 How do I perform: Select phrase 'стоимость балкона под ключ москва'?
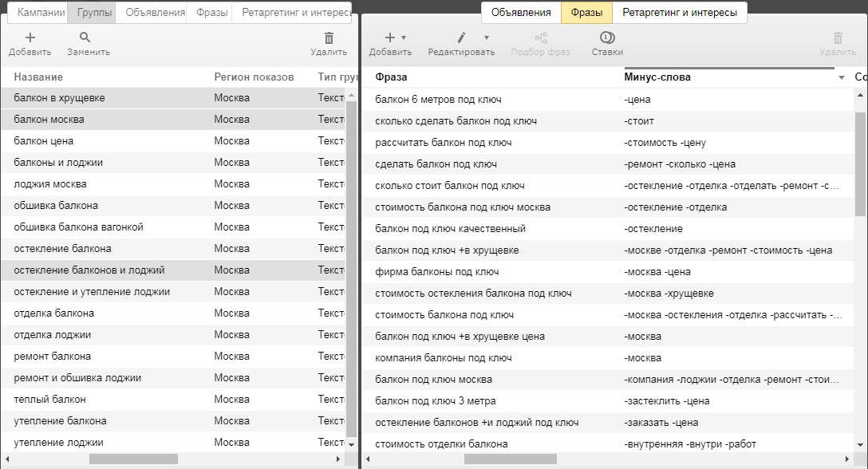coord(463,207)
